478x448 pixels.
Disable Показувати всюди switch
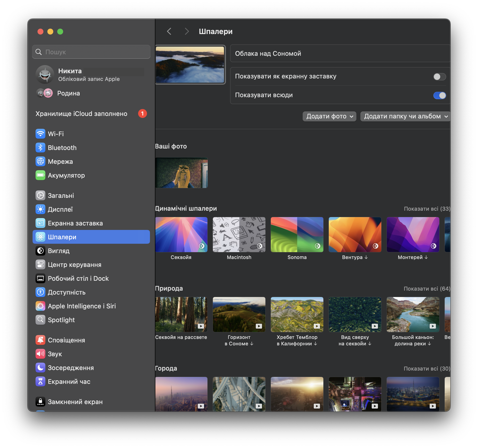coord(439,95)
